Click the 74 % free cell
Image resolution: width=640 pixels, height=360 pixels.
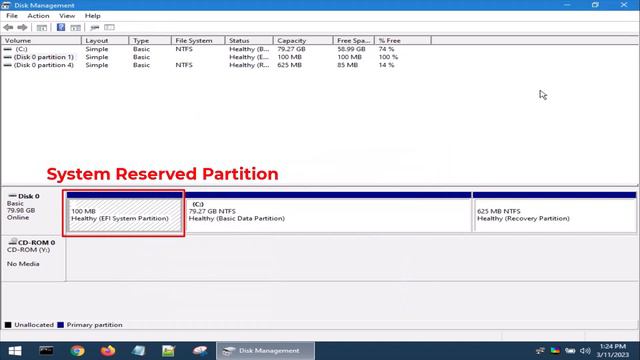[x=387, y=49]
